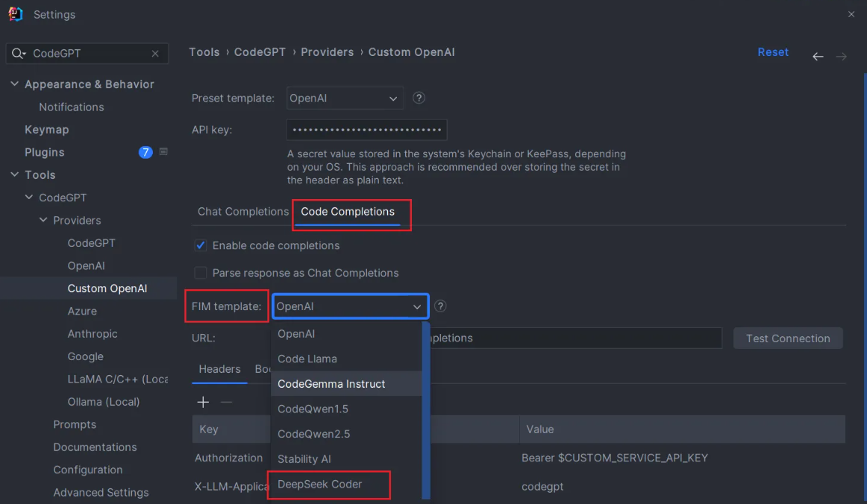Screen dimensions: 867x504
Task: Click the API key password field
Action: (x=366, y=130)
